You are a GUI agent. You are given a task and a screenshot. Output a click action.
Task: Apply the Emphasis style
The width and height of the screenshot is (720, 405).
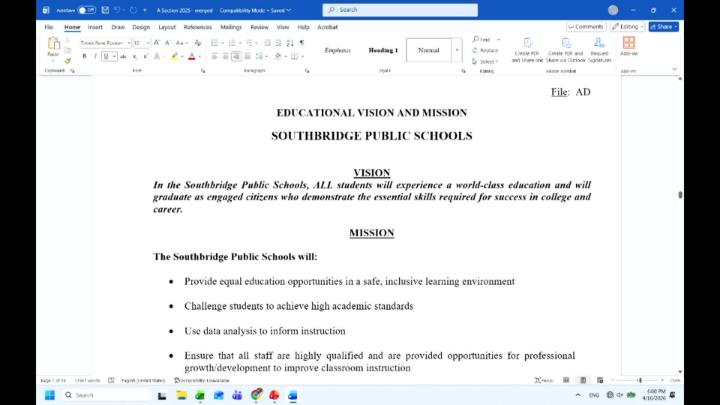338,50
